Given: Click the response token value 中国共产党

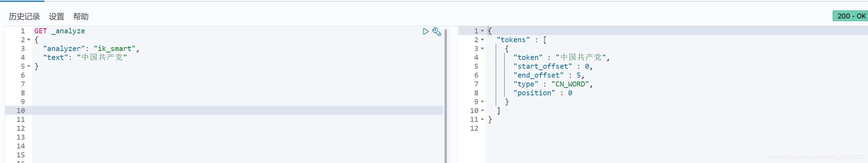Looking at the screenshot, I should pyautogui.click(x=581, y=57).
